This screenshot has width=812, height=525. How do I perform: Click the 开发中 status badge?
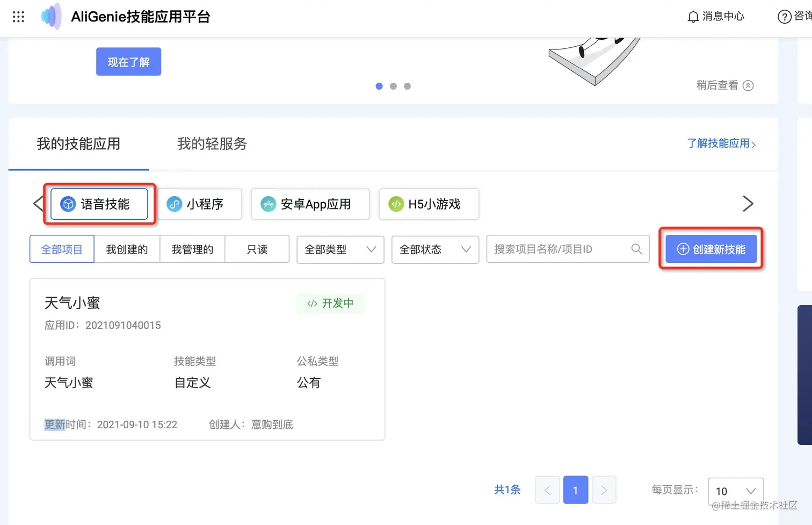(330, 304)
